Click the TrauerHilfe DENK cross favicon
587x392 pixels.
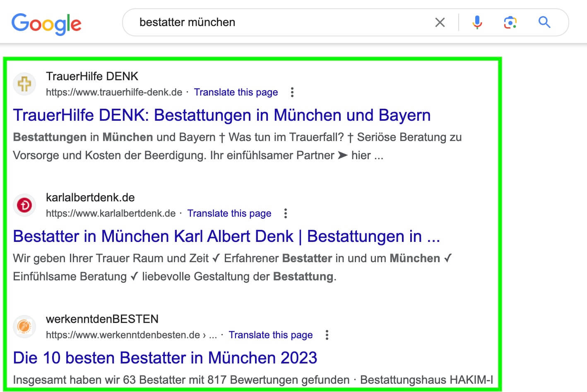[x=24, y=84]
